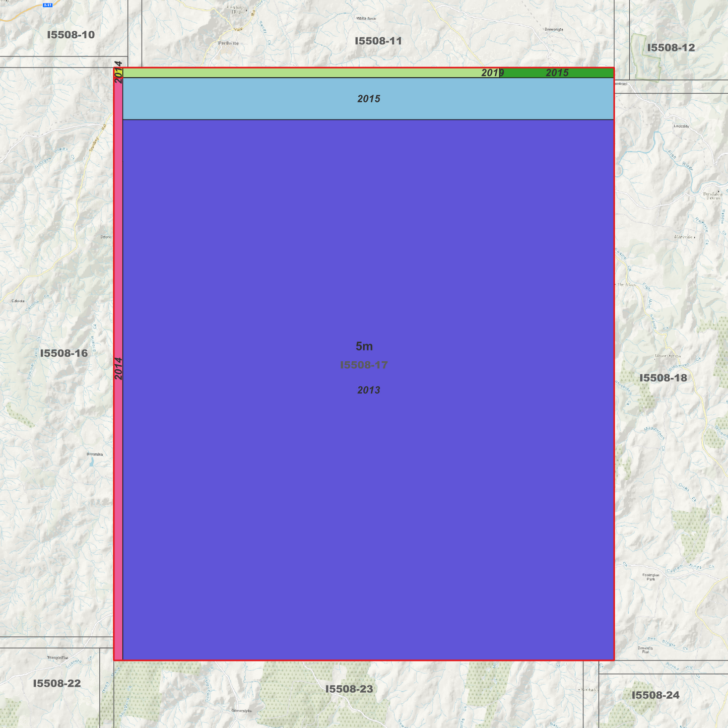Click the 2013 year label
Viewport: 728px width, 728px height.
tap(369, 390)
